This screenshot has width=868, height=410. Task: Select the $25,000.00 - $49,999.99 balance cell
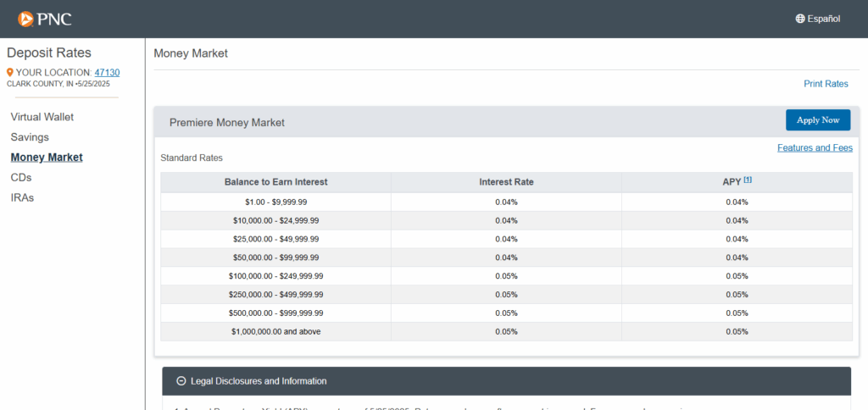click(x=275, y=239)
